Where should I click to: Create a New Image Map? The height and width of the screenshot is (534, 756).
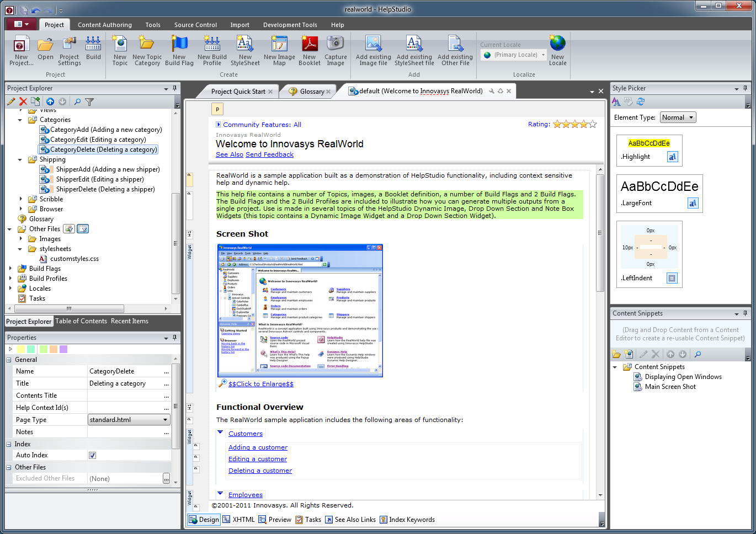[x=279, y=51]
